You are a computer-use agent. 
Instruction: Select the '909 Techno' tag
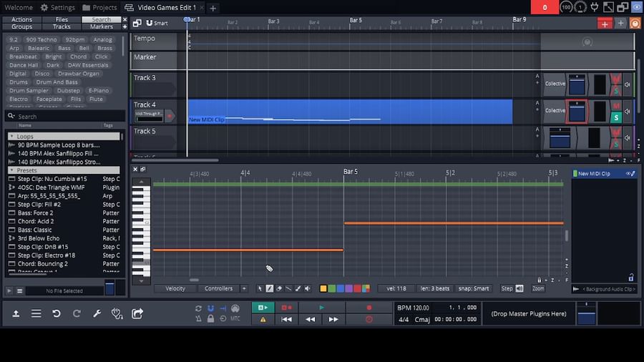(x=42, y=40)
